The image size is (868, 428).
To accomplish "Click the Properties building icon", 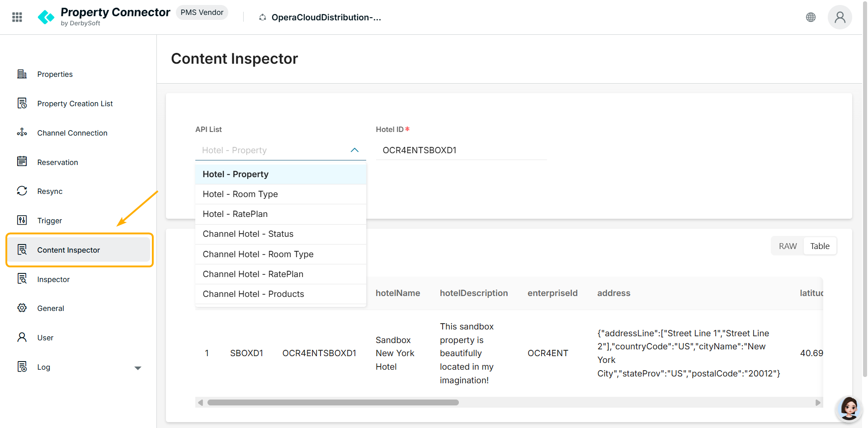I will [x=22, y=74].
